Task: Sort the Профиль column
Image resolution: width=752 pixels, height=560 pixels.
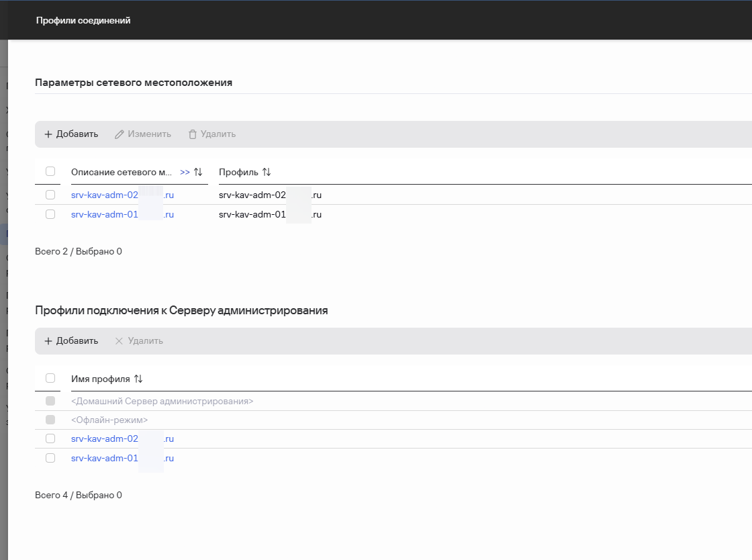Action: coord(267,173)
